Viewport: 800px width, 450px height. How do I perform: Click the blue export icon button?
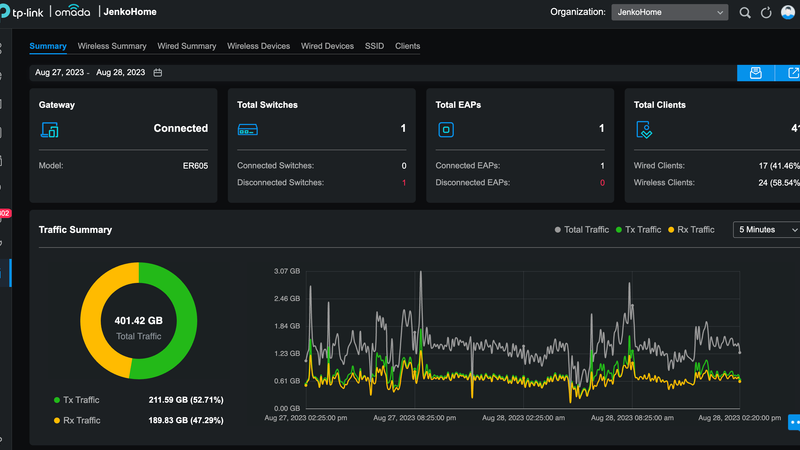coord(792,73)
